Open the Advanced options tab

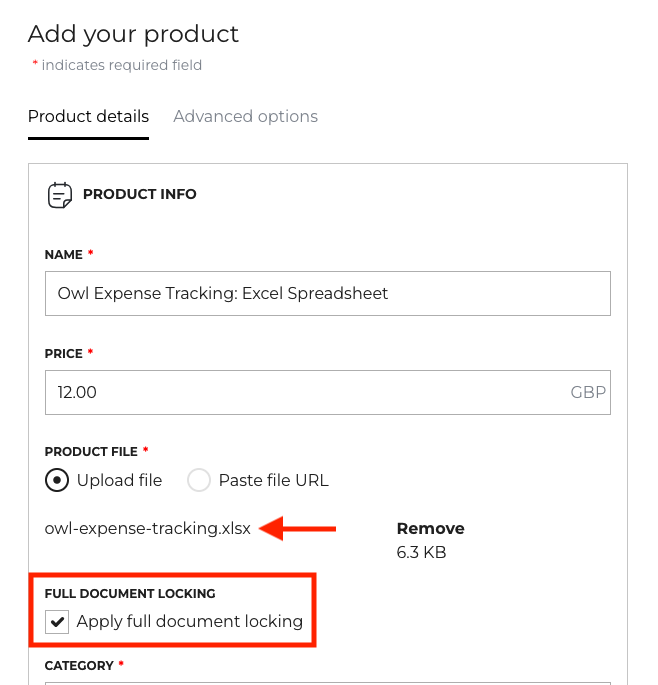(x=245, y=117)
